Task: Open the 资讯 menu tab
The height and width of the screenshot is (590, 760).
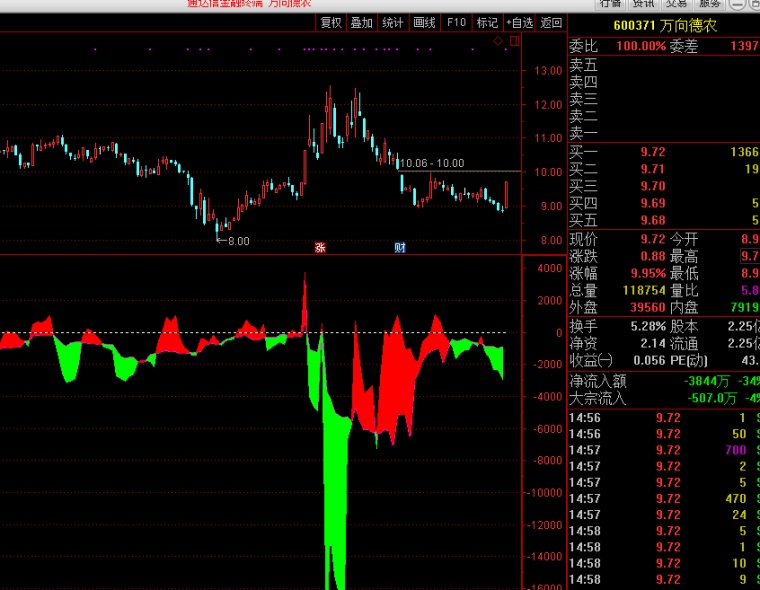Action: [x=644, y=4]
